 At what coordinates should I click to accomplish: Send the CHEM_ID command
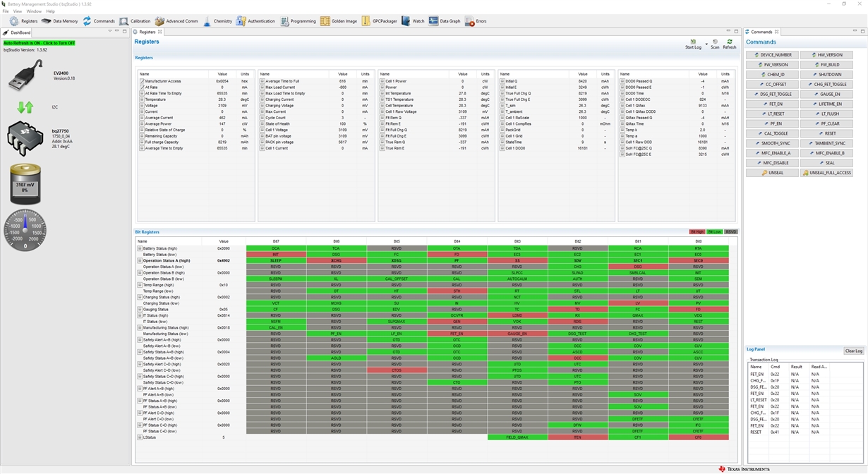coord(773,75)
